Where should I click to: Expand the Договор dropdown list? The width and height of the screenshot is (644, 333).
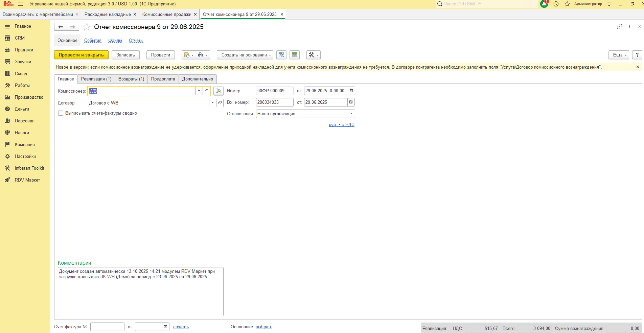[213, 103]
